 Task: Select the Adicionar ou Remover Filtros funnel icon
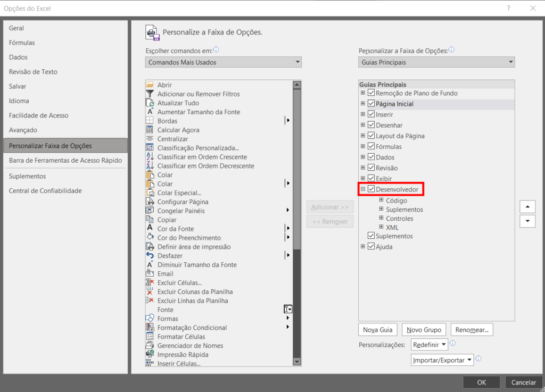pyautogui.click(x=150, y=94)
